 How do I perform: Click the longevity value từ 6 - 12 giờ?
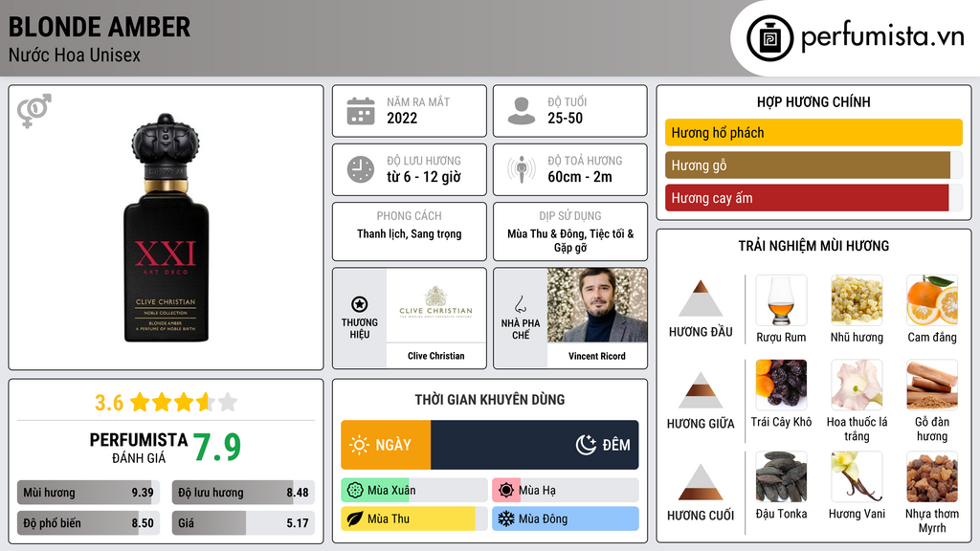tap(424, 177)
